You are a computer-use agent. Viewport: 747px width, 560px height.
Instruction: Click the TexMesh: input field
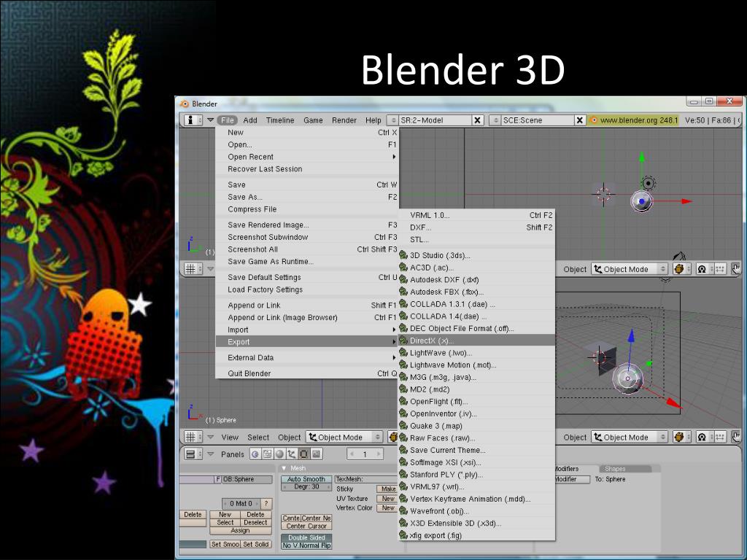click(365, 479)
